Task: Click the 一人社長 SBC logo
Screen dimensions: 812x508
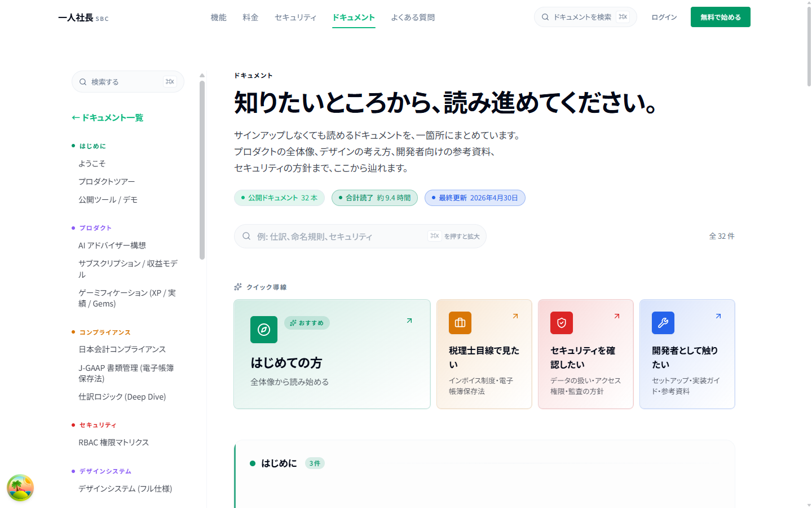Action: point(83,17)
